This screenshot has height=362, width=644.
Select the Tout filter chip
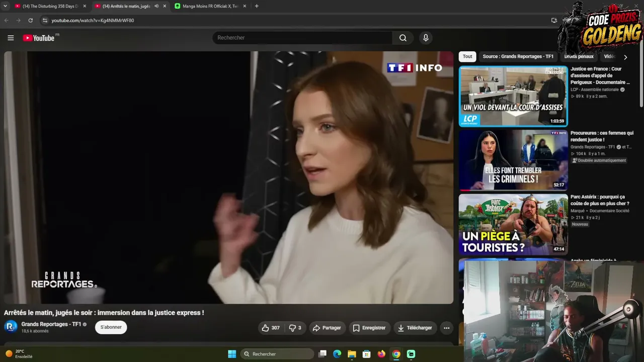pos(467,57)
